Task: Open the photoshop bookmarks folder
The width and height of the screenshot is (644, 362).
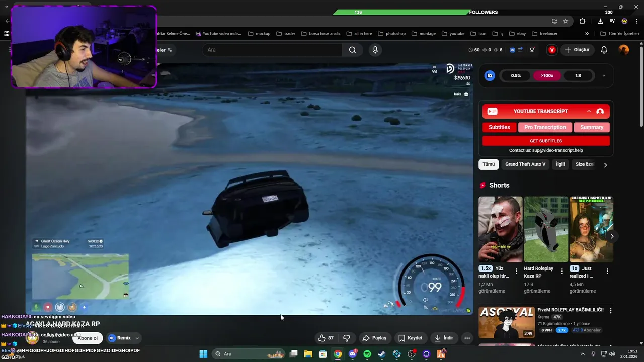Action: 391,34
